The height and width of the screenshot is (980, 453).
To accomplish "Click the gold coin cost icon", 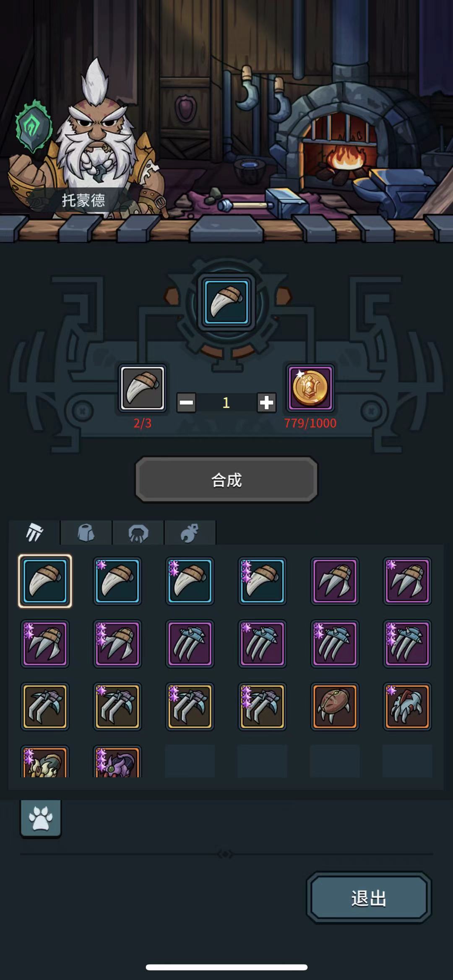I will (310, 388).
